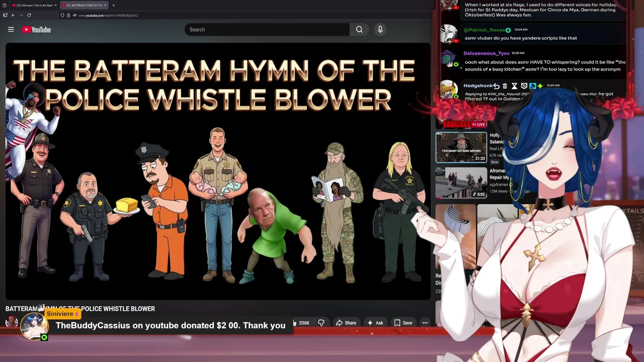Image resolution: width=644 pixels, height=362 pixels.
Task: Open the LIVE badge video thumbnail
Action: (x=461, y=124)
